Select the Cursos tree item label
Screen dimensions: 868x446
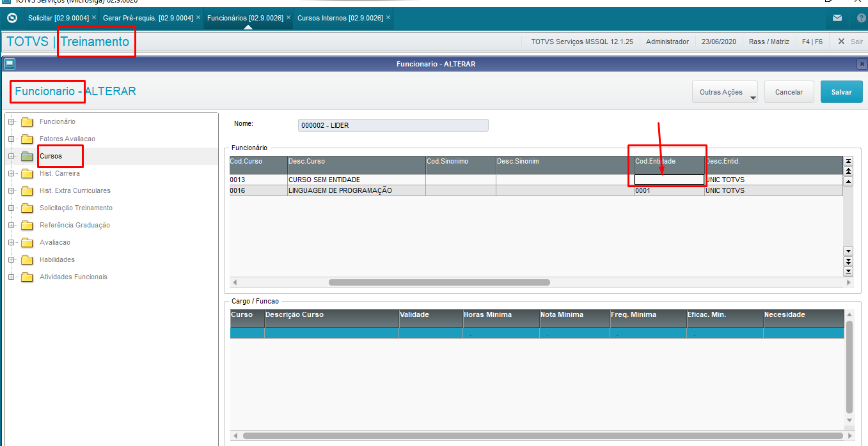51,156
